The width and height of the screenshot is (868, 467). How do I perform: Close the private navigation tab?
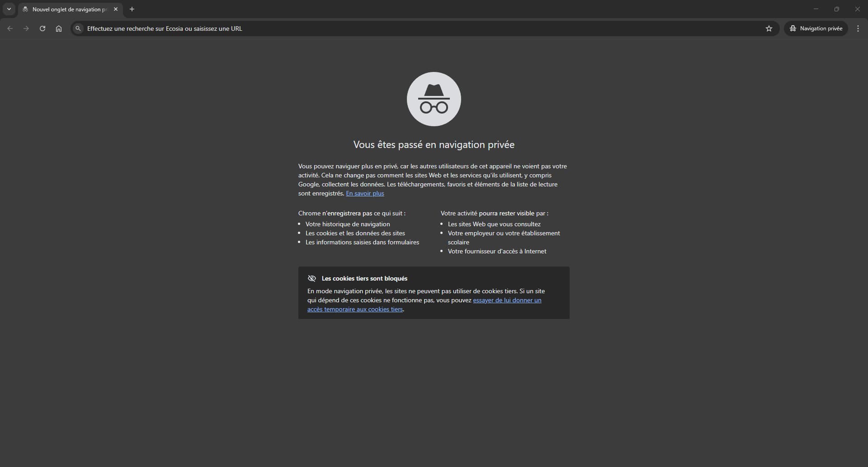[x=116, y=9]
